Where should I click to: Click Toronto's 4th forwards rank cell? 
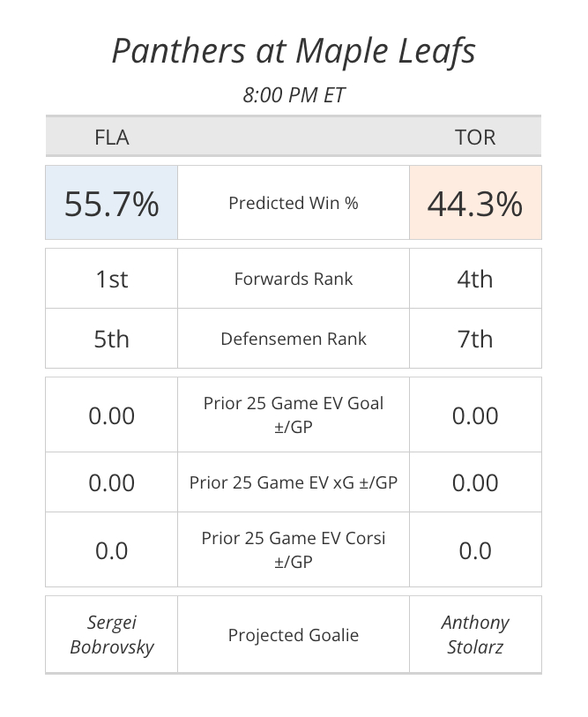(475, 279)
